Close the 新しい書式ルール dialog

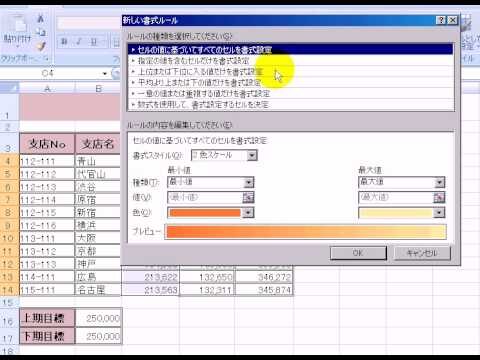click(x=452, y=20)
